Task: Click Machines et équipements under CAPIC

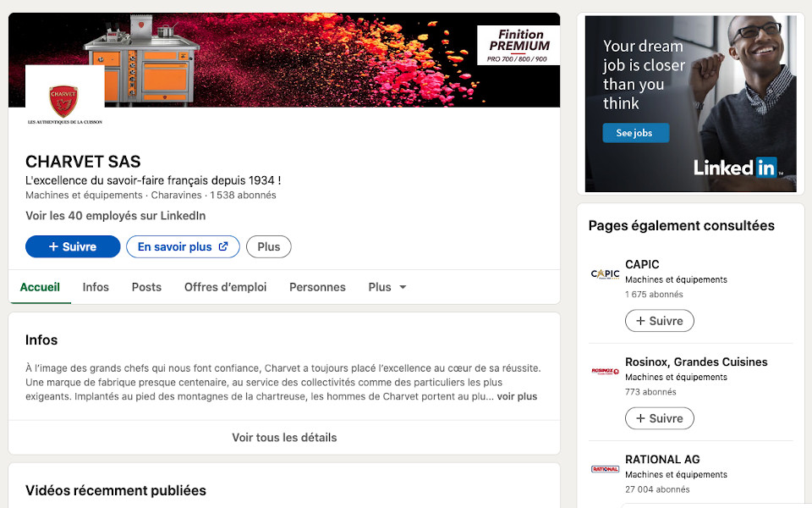Action: pos(676,279)
